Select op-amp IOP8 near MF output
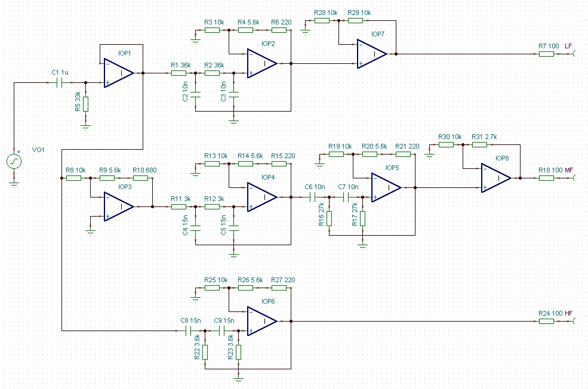 click(495, 178)
